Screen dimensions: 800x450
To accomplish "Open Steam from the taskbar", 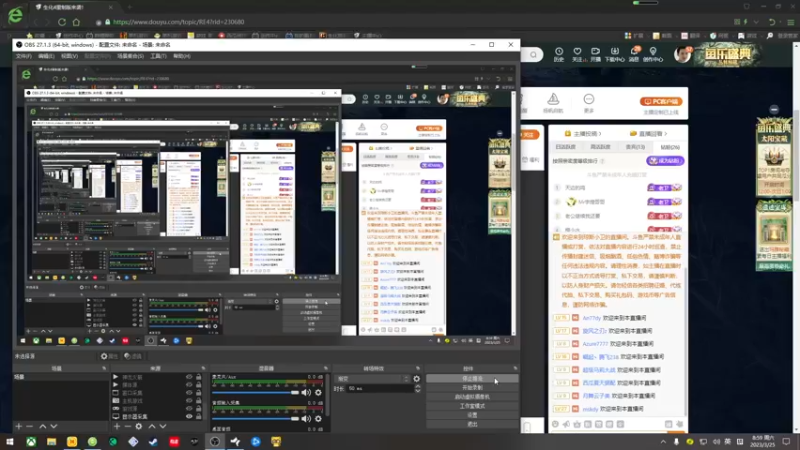I will [x=154, y=441].
